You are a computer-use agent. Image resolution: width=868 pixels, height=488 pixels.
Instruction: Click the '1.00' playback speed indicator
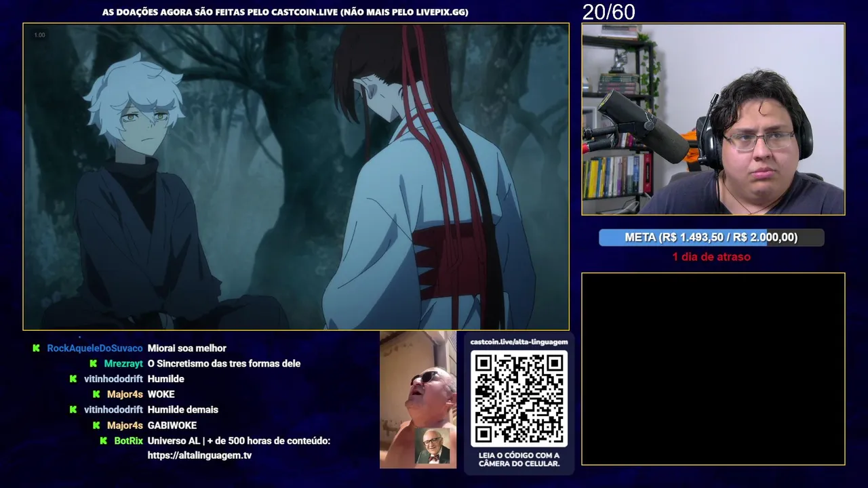click(39, 35)
